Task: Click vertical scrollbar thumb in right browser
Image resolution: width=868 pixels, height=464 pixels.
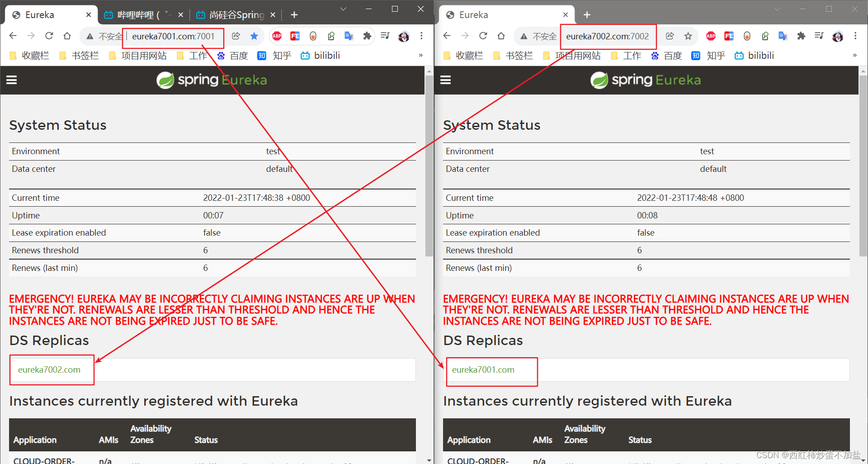Action: point(863,166)
